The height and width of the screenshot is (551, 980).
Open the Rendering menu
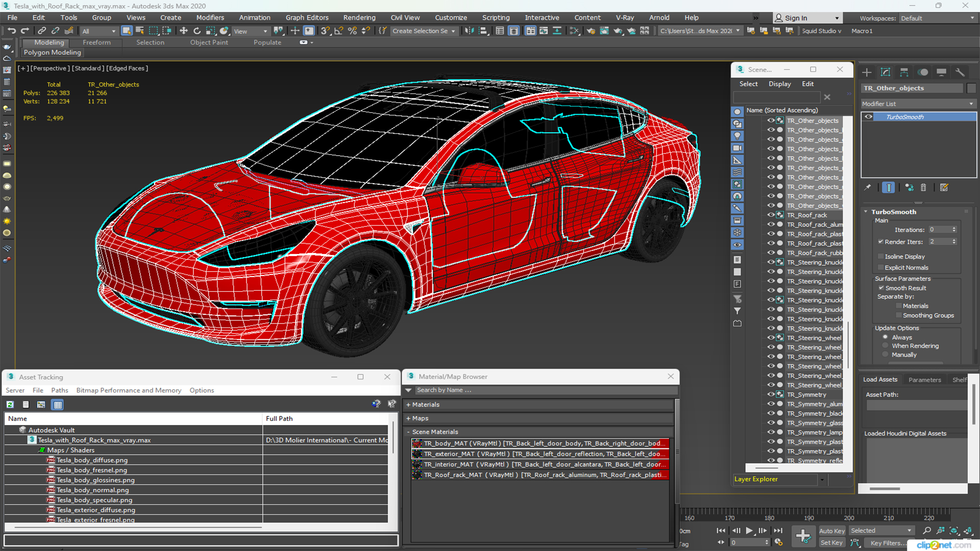(x=359, y=17)
